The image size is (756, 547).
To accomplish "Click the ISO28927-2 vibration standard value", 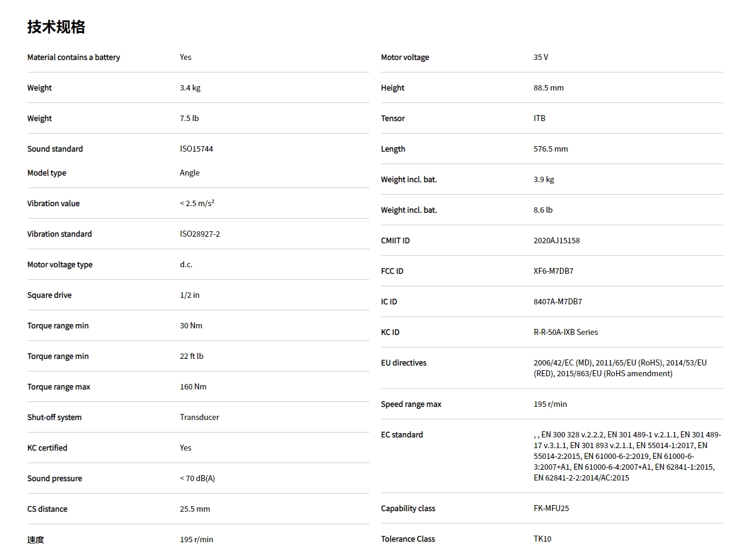I will pyautogui.click(x=200, y=234).
